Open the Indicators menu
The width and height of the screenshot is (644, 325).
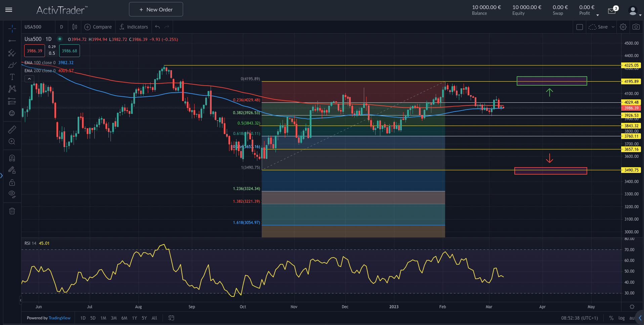[134, 27]
